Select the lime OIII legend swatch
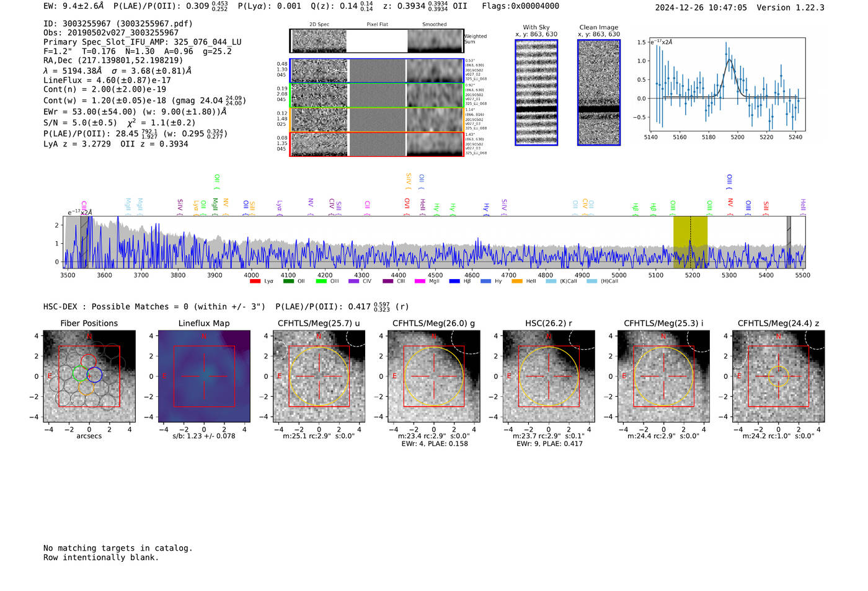Image resolution: width=868 pixels, height=591 pixels. (x=321, y=282)
